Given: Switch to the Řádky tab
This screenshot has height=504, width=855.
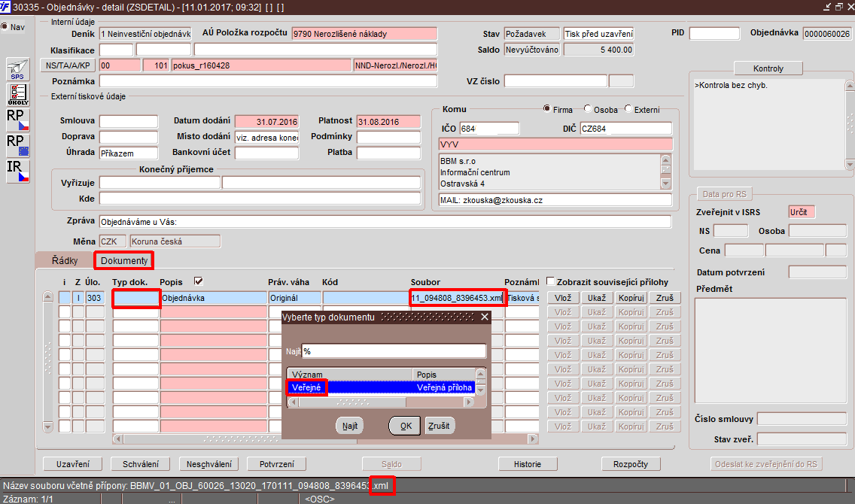Looking at the screenshot, I should click(x=65, y=260).
